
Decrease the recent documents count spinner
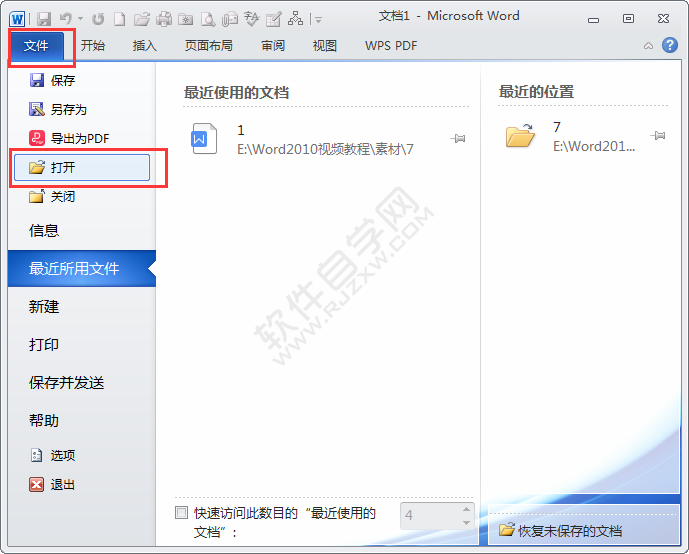click(466, 522)
